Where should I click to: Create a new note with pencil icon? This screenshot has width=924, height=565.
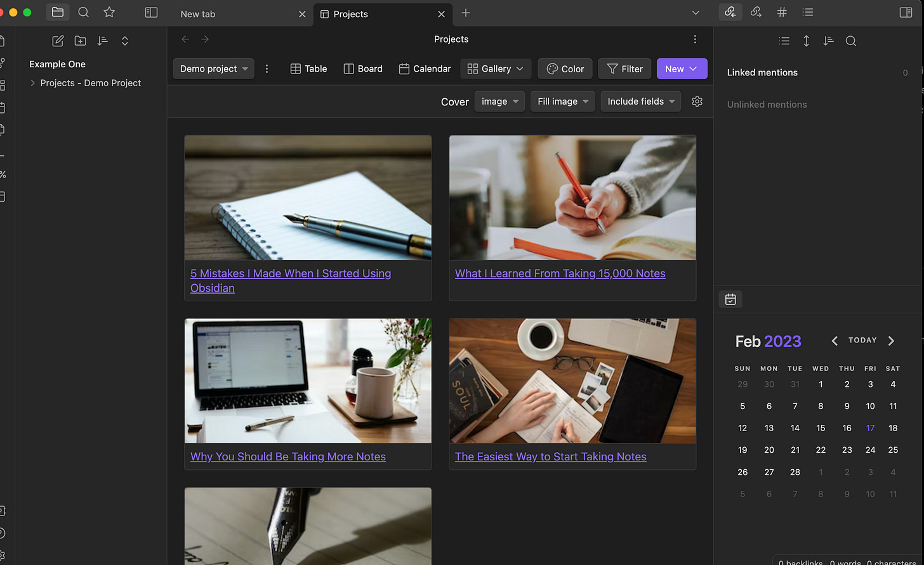click(58, 41)
